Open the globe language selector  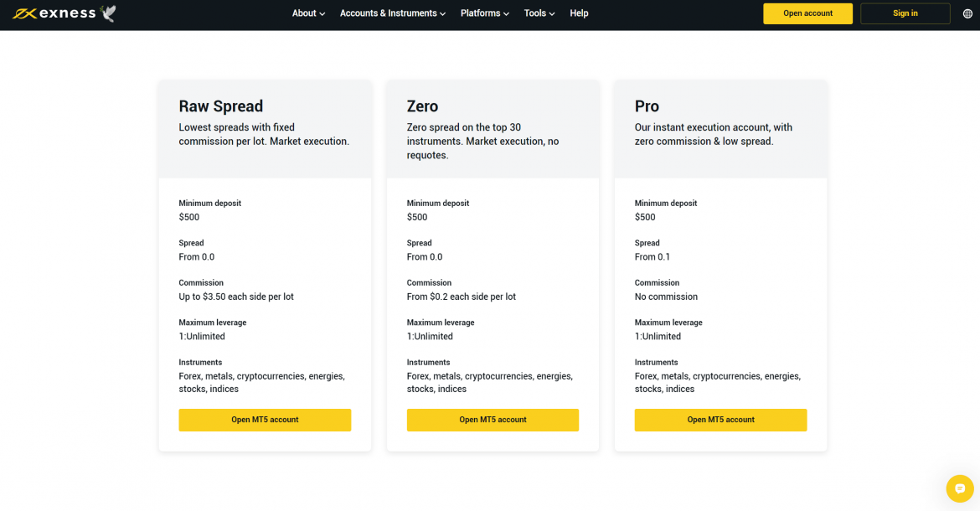[967, 13]
